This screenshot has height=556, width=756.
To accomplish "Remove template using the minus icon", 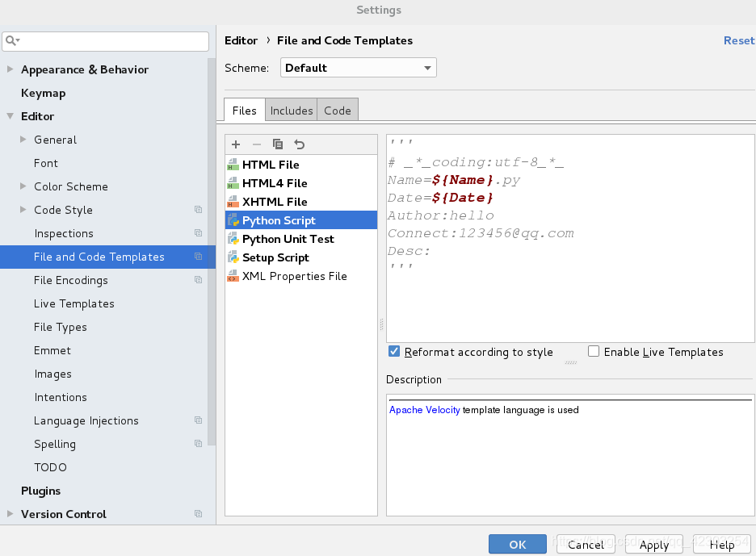I will 257,144.
